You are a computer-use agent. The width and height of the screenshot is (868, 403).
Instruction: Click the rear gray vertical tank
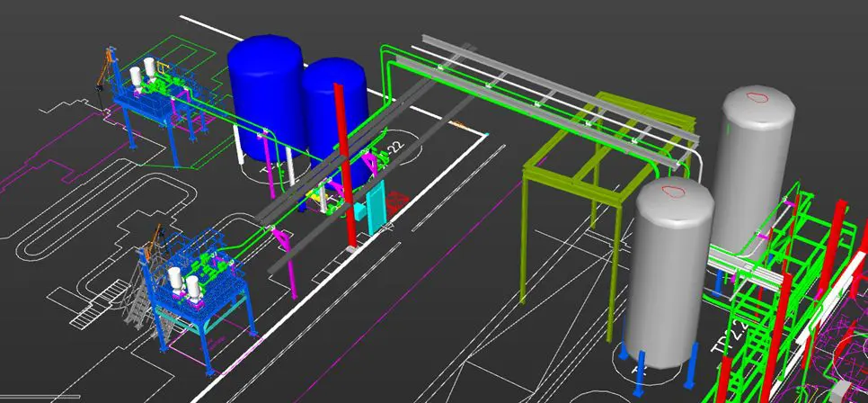coord(757,162)
